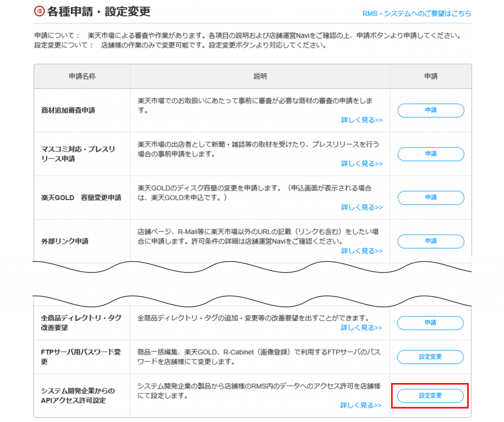This screenshot has width=504, height=422.
Task: Click description text starting 楽天GOLDのディスク容量
Action: point(255,193)
